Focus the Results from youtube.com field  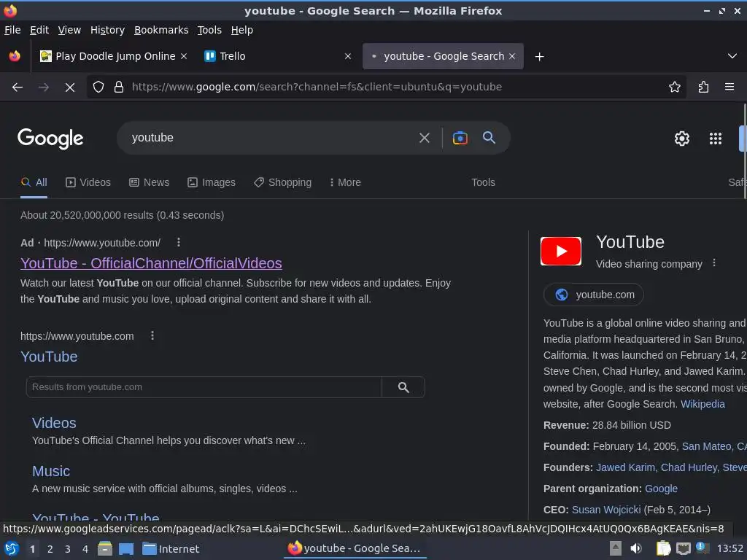pyautogui.click(x=204, y=388)
